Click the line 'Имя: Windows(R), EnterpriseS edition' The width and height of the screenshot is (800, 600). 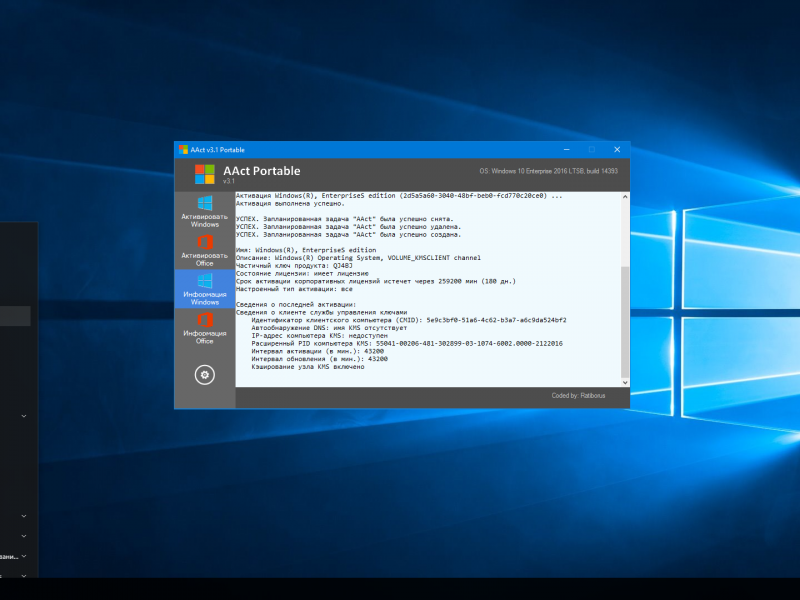click(306, 250)
